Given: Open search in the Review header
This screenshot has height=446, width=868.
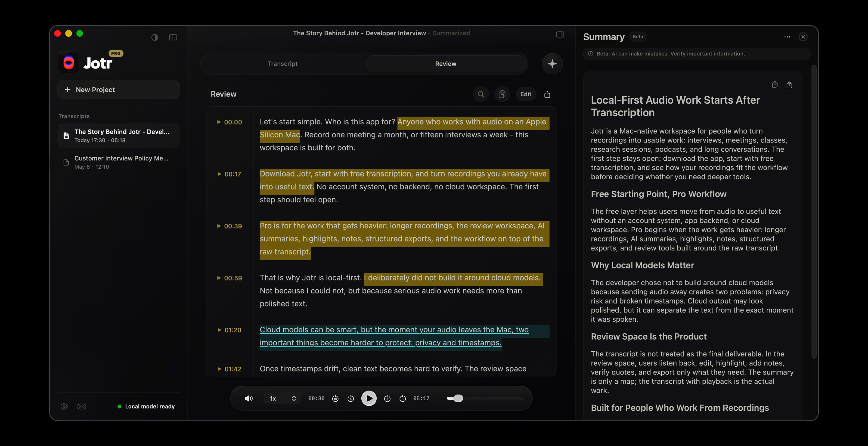Looking at the screenshot, I should pos(481,94).
